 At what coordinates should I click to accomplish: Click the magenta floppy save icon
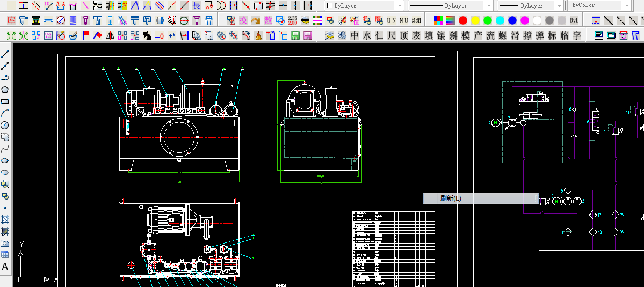(x=308, y=35)
